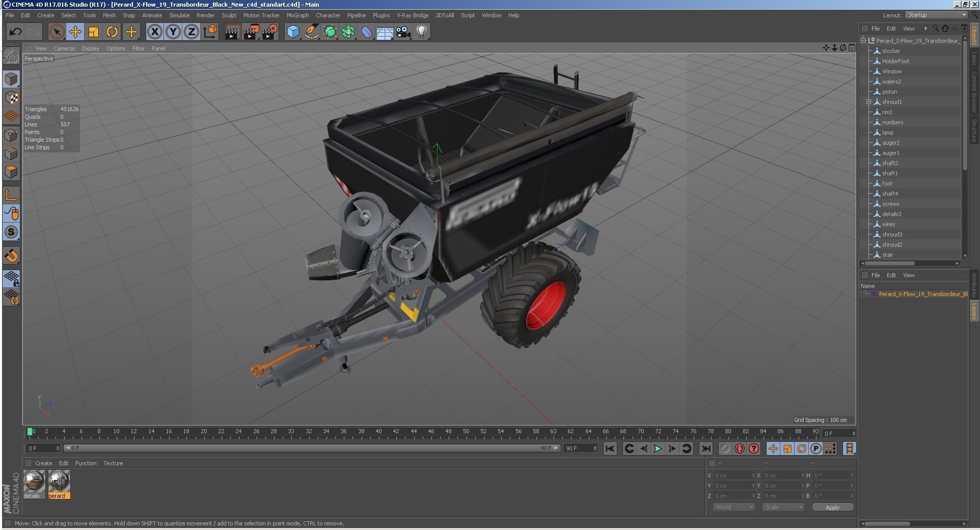Add a Light object
Viewport: 980px width, 530px height.
point(422,32)
